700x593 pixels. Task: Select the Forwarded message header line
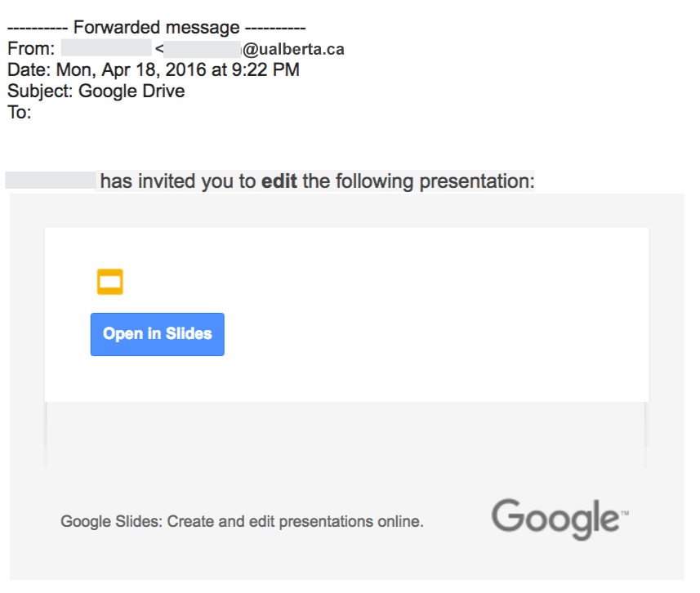[x=155, y=26]
